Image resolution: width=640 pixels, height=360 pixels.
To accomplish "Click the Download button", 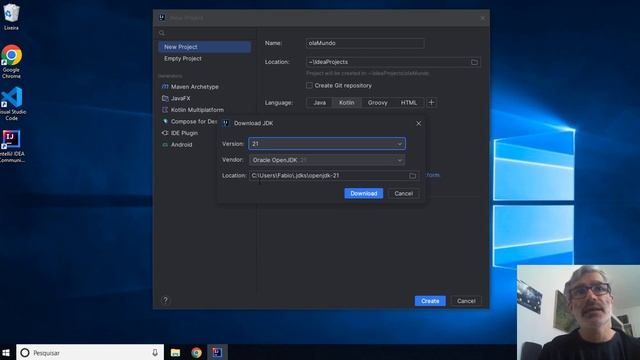I will pyautogui.click(x=364, y=193).
